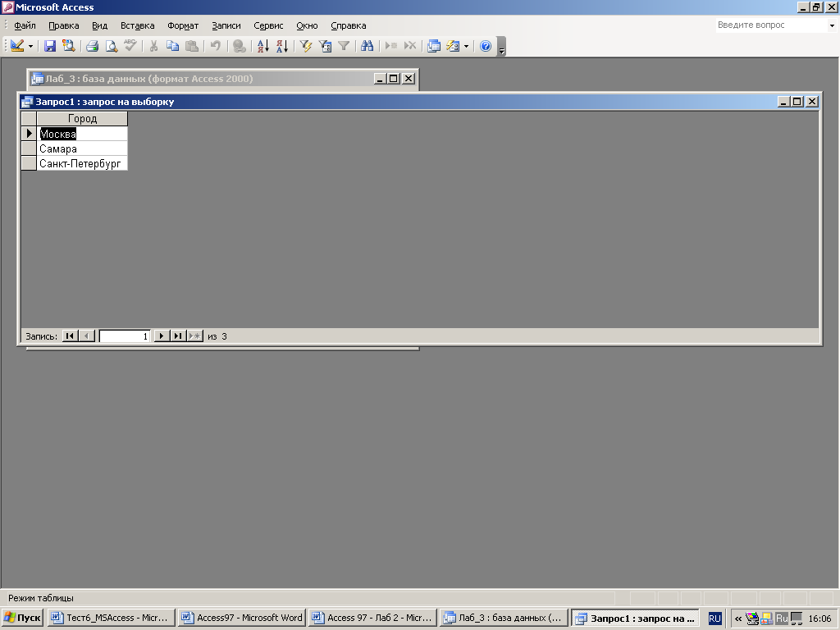Open the Вставка menu
Screen dimensions: 840x630
tap(137, 25)
